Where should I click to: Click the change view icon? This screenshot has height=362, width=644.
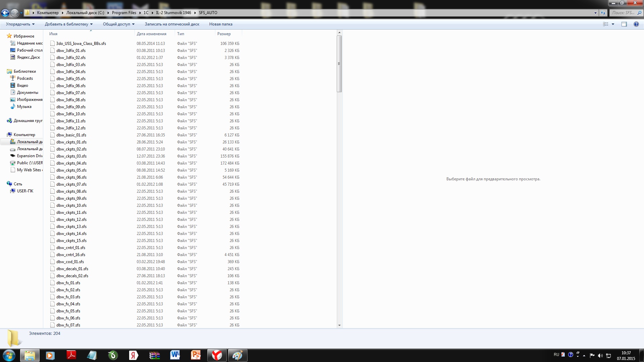coord(606,24)
